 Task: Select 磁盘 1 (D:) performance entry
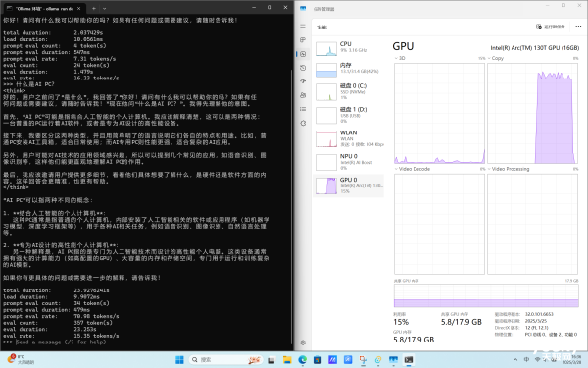(x=349, y=116)
